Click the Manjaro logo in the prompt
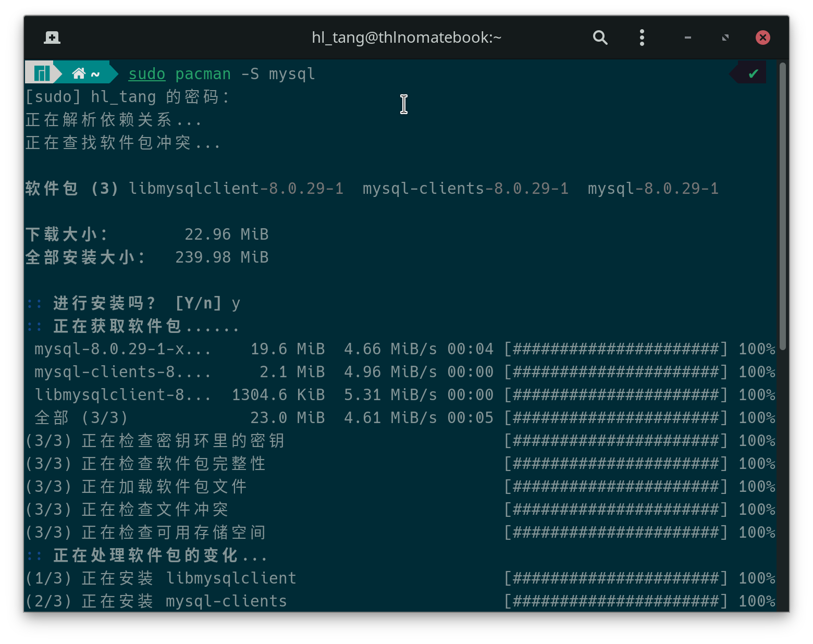 [x=41, y=73]
